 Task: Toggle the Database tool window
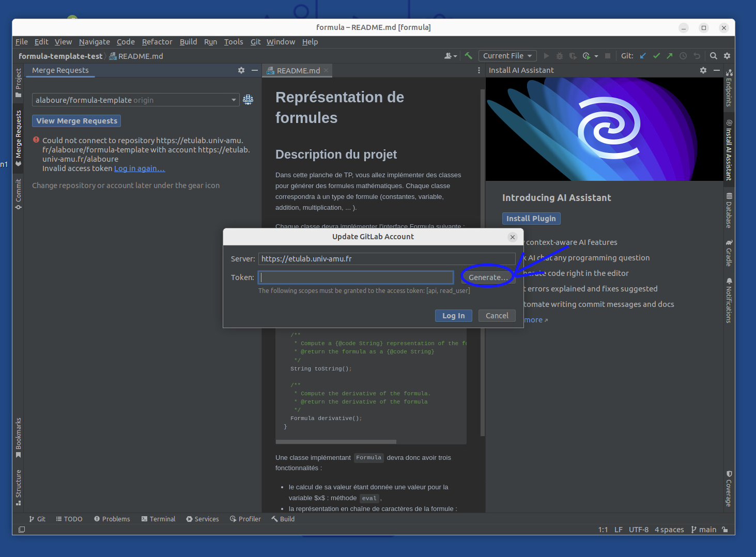[729, 210]
